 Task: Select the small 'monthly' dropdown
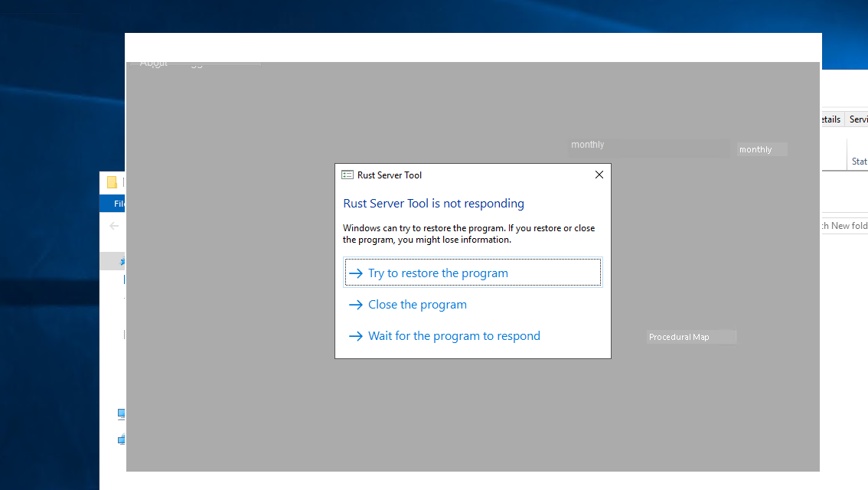762,149
